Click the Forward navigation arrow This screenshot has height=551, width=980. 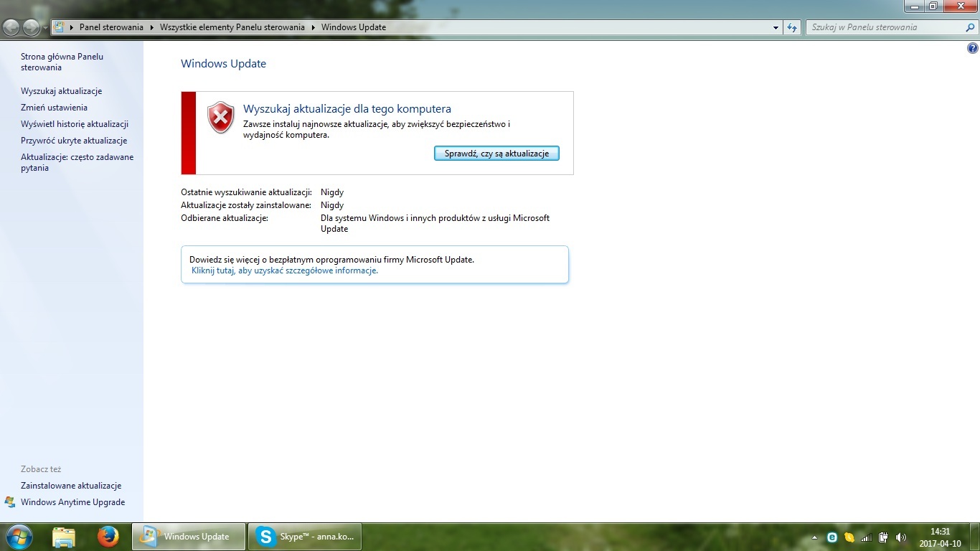32,27
